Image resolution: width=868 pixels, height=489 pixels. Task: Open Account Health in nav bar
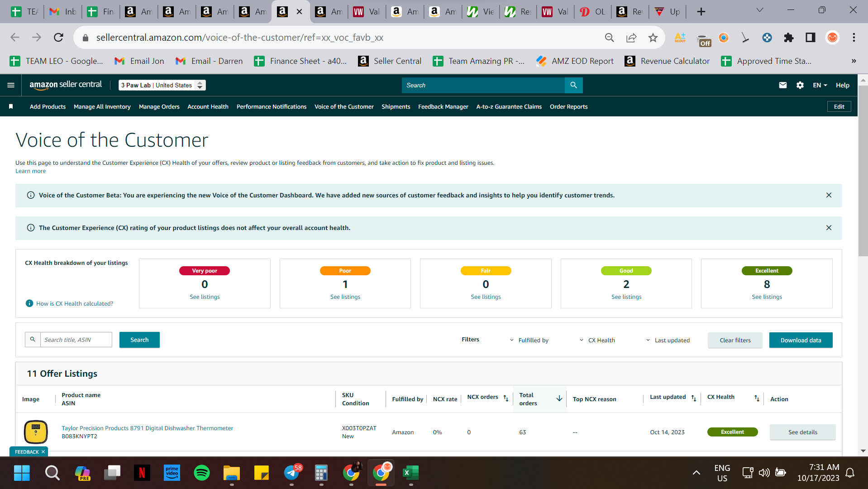coord(208,106)
